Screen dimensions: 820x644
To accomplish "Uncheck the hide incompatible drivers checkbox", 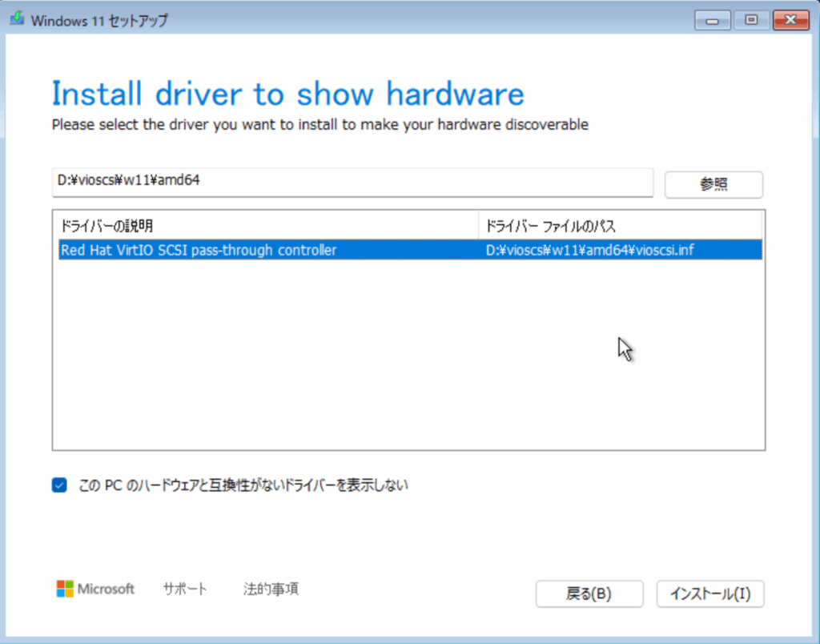I will tap(59, 485).
